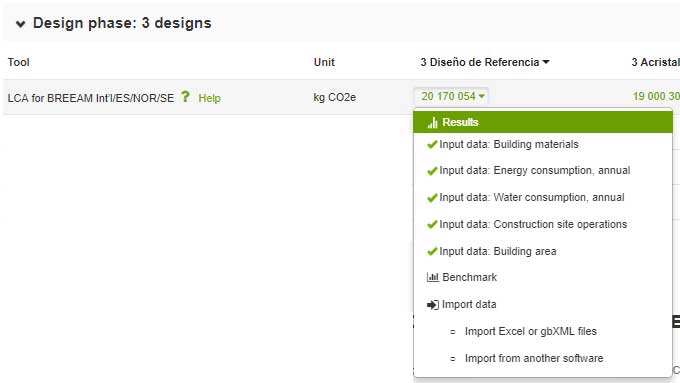680x383 pixels.
Task: Click LCA for BREEAM Int'l/ES/NOR/SE tool name
Action: (x=91, y=98)
